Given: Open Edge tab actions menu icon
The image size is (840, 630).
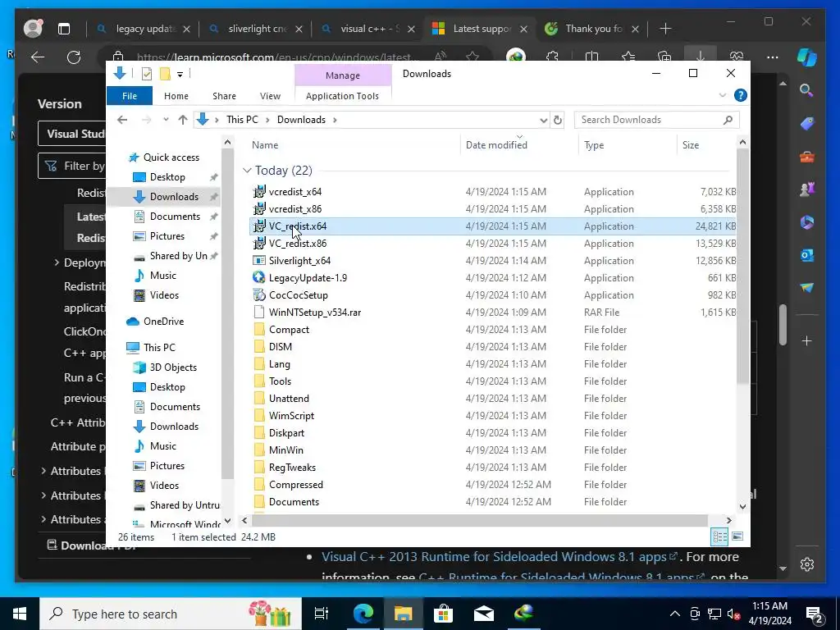Looking at the screenshot, I should (64, 29).
